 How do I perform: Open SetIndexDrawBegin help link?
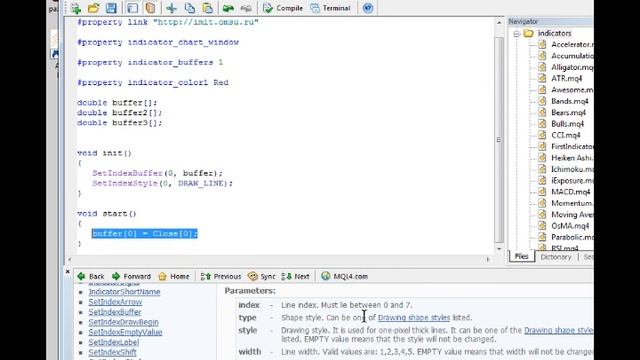pyautogui.click(x=123, y=322)
